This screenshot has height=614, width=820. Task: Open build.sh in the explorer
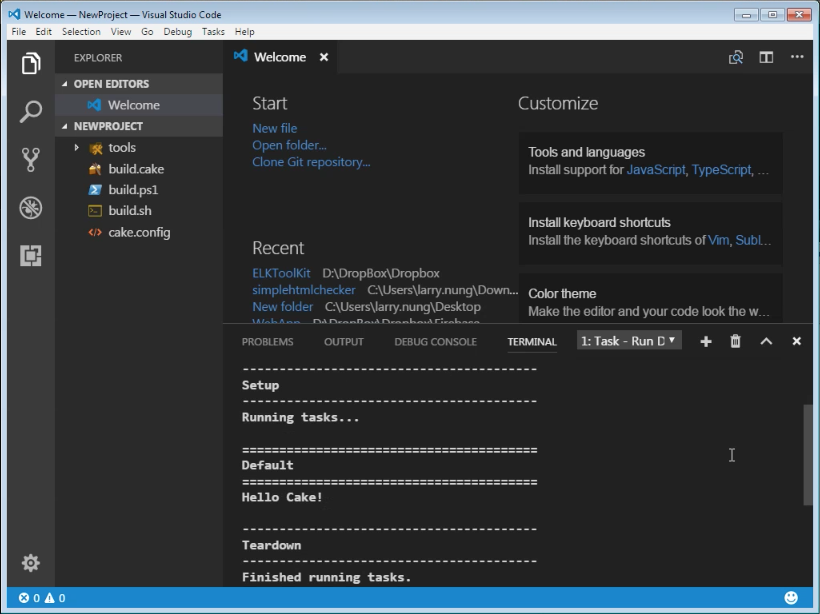click(139, 211)
